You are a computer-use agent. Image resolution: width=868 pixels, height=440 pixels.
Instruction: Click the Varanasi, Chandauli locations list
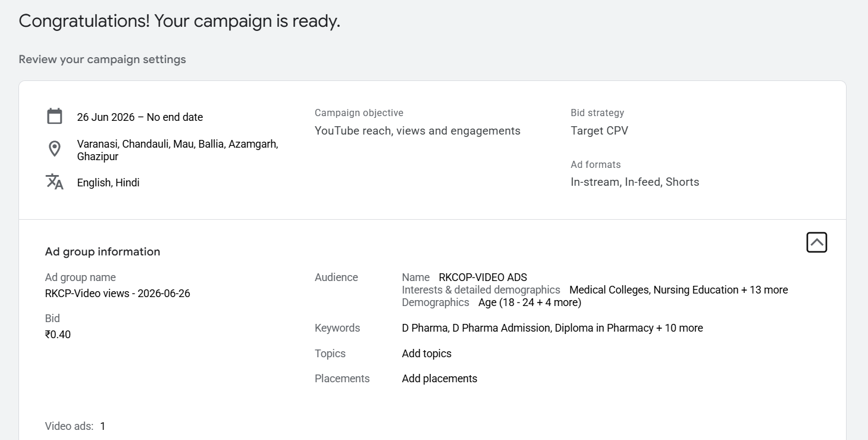click(178, 150)
